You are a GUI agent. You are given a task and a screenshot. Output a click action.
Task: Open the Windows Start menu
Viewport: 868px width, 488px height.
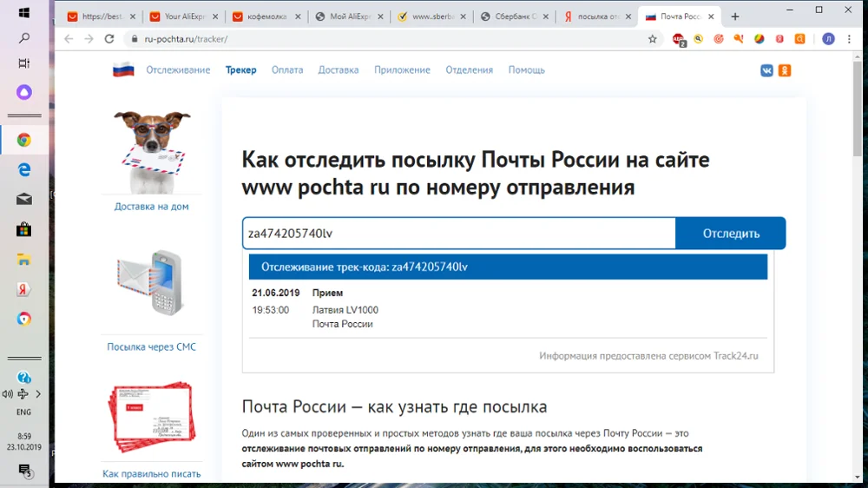click(23, 12)
